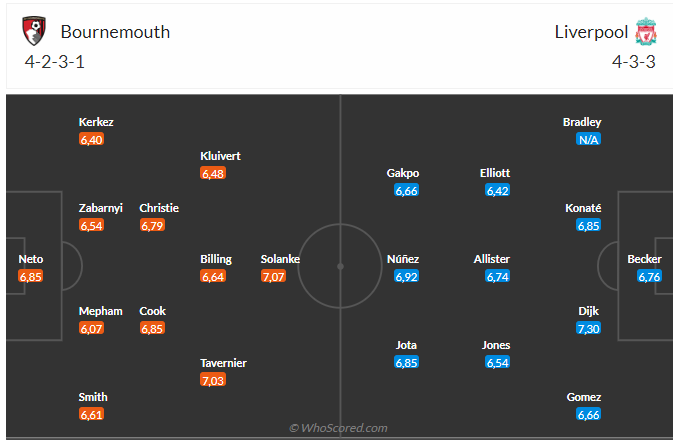This screenshot has height=440, width=673.
Task: Choose Konaté in Liverpool's defence
Action: click(583, 208)
